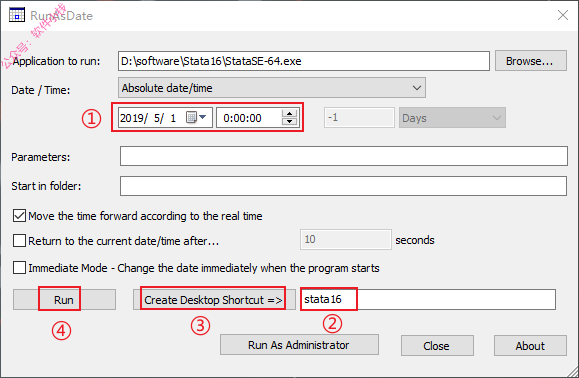Enable Return to the current date/time after

click(19, 241)
